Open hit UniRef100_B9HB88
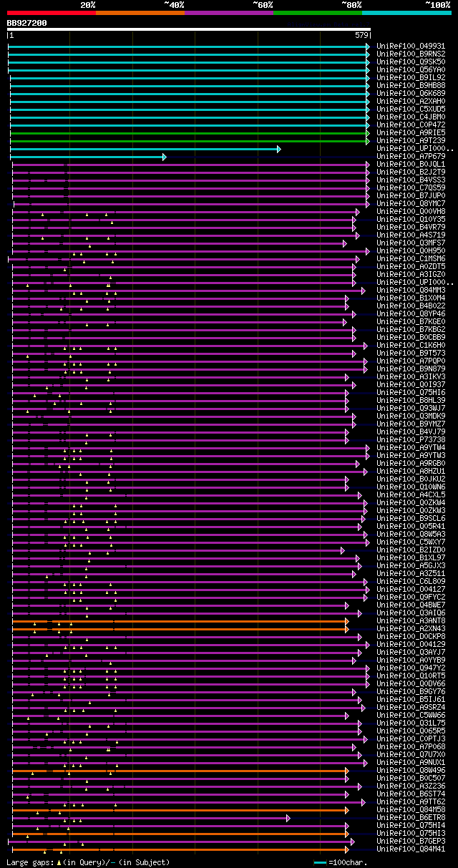 tap(411, 85)
